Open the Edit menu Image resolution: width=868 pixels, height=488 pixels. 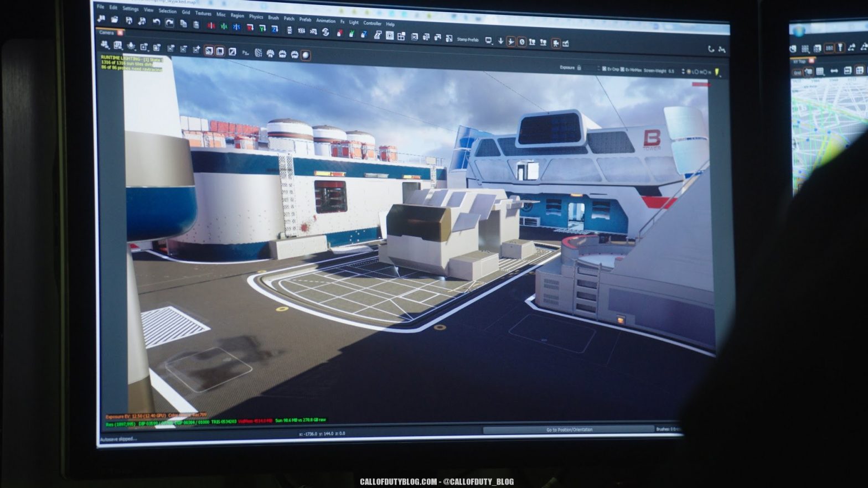pyautogui.click(x=113, y=7)
